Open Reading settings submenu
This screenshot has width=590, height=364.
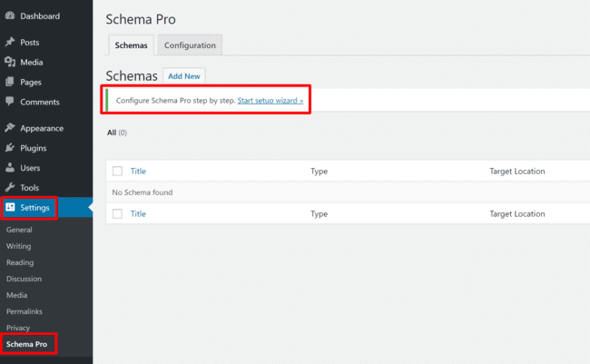point(20,262)
